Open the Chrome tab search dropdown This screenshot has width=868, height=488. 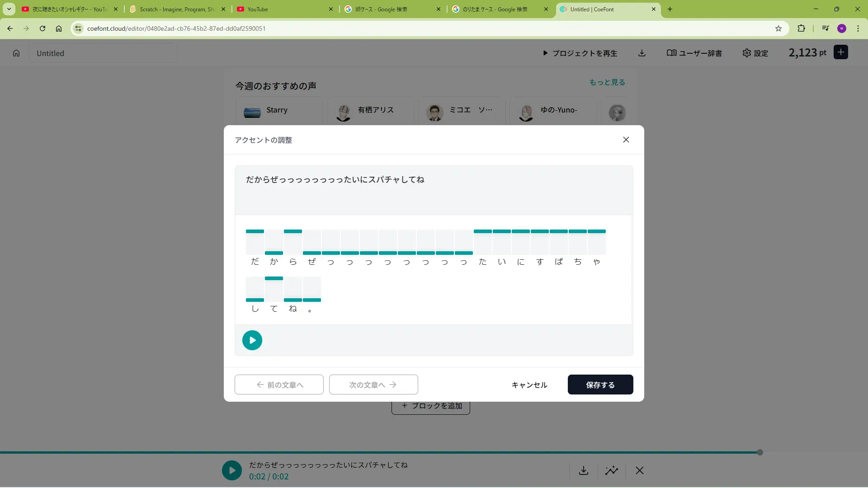(9, 9)
